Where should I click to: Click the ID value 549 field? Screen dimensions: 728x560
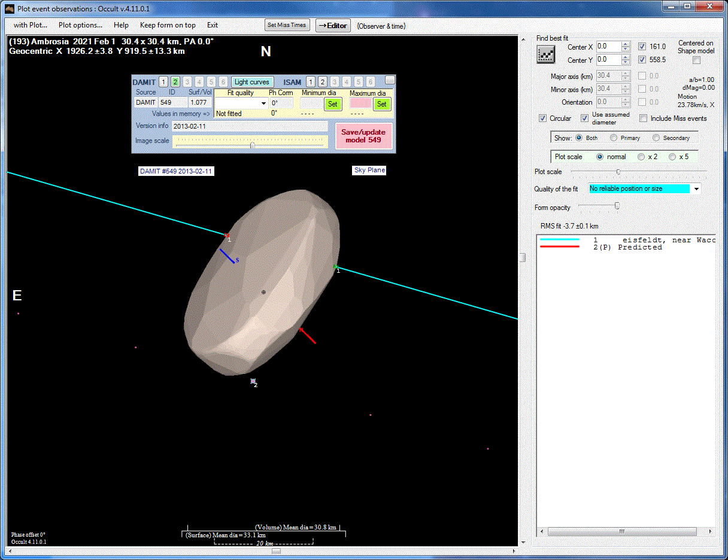coord(173,103)
